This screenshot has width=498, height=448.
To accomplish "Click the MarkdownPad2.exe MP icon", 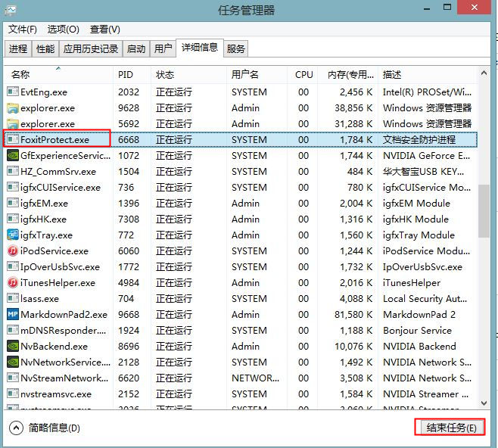I will (13, 314).
